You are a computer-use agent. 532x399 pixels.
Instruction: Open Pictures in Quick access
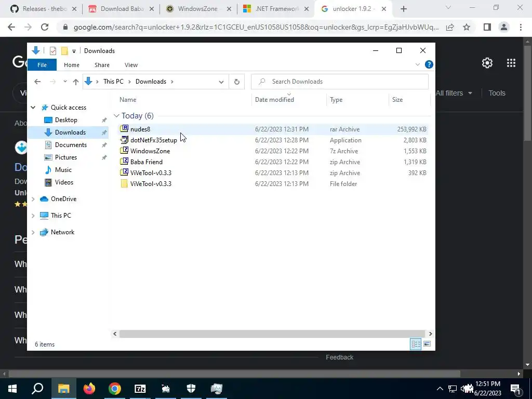coord(66,157)
